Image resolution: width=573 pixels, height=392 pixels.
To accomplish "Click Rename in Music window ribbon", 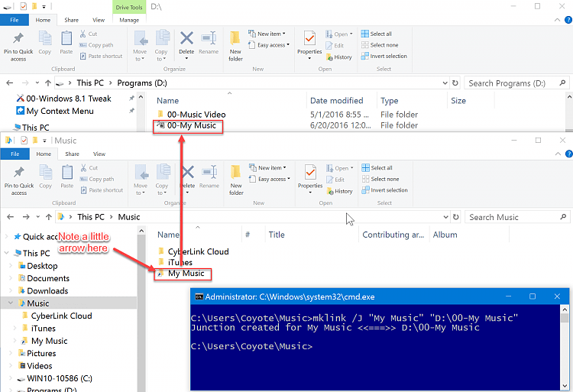I will pyautogui.click(x=209, y=177).
